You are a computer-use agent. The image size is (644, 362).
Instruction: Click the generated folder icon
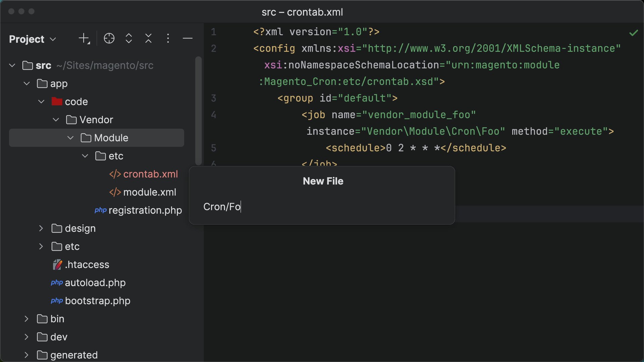tap(42, 355)
